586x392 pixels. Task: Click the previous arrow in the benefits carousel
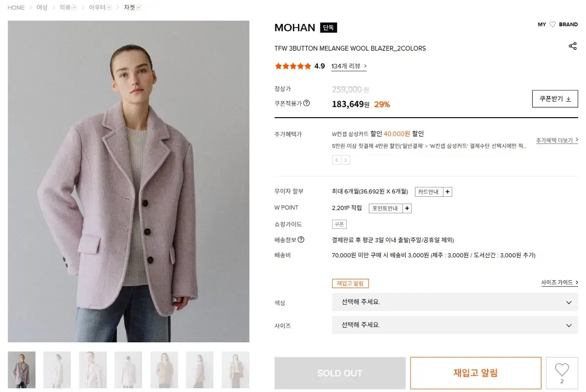335,160
